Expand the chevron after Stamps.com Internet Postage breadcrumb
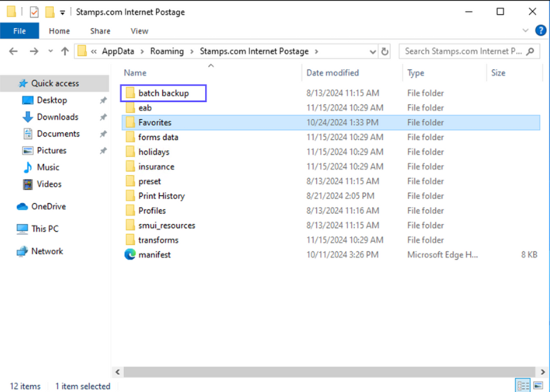 point(316,52)
